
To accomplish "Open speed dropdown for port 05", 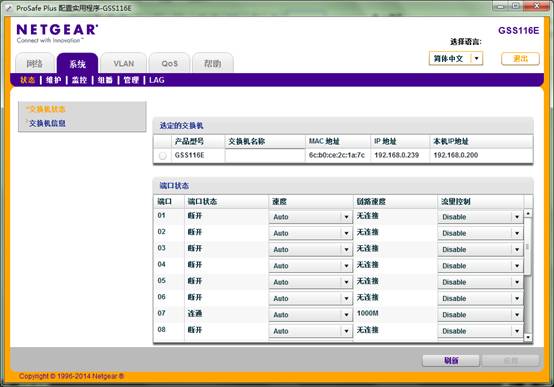I will click(311, 282).
